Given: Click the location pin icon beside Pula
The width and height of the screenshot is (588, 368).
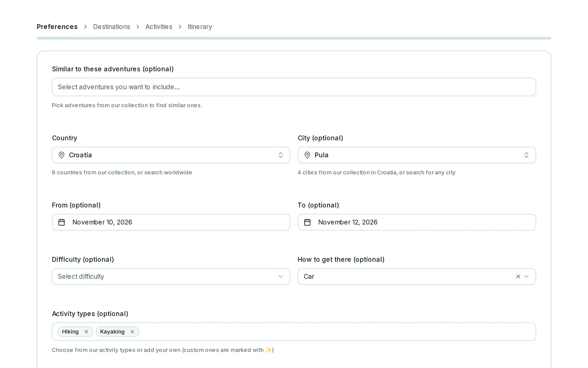Looking at the screenshot, I should point(307,155).
